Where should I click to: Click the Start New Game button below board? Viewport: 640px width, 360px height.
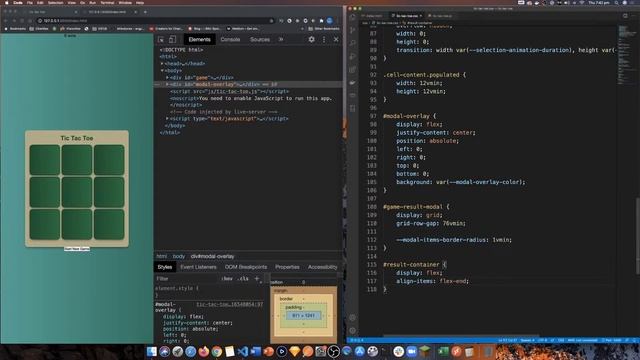coord(77,249)
